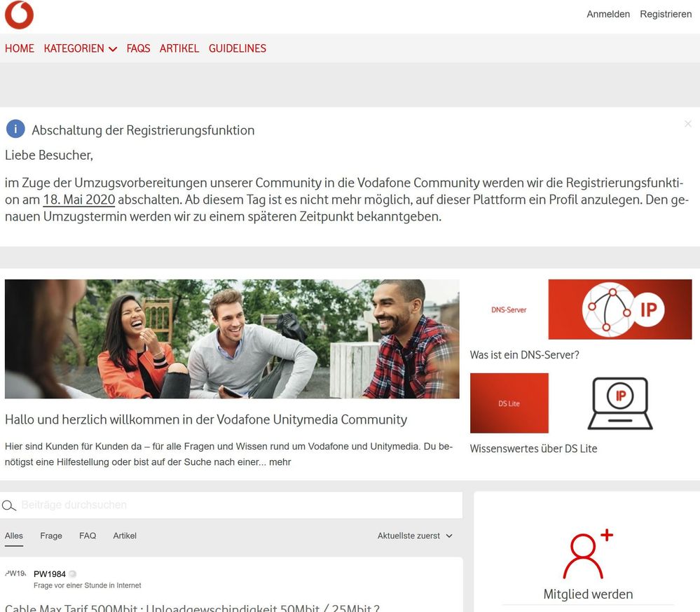The image size is (700, 612).
Task: Click the rank badge next to PW1984
Action: tap(72, 574)
